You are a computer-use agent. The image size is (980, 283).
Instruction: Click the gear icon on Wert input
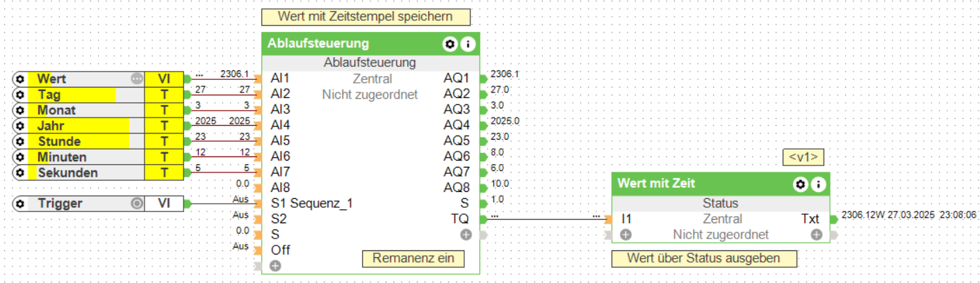pyautogui.click(x=20, y=79)
